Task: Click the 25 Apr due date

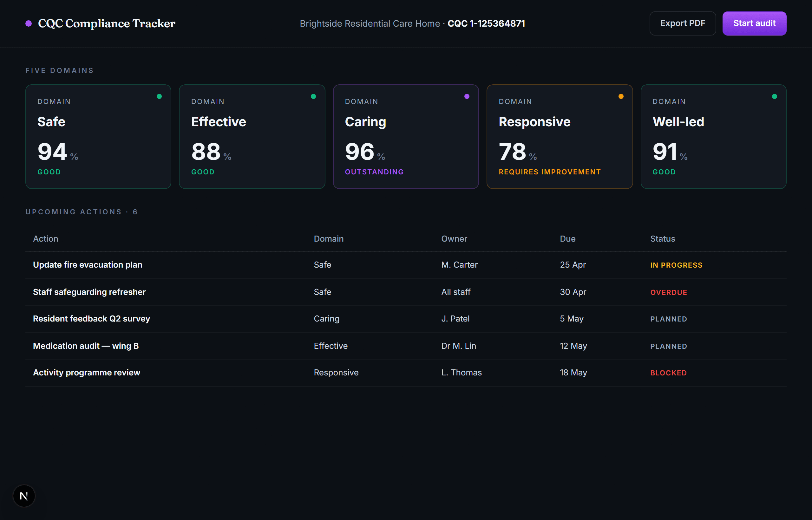Action: coord(573,265)
